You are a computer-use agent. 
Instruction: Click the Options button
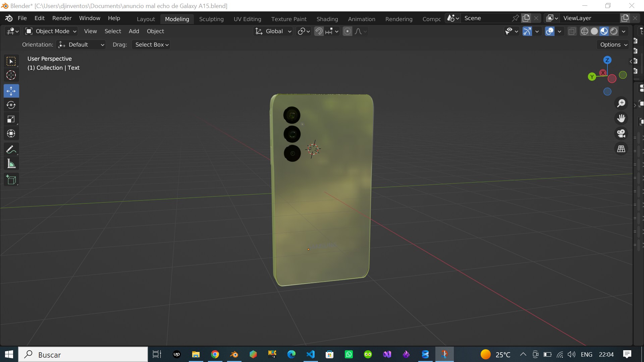click(x=613, y=45)
